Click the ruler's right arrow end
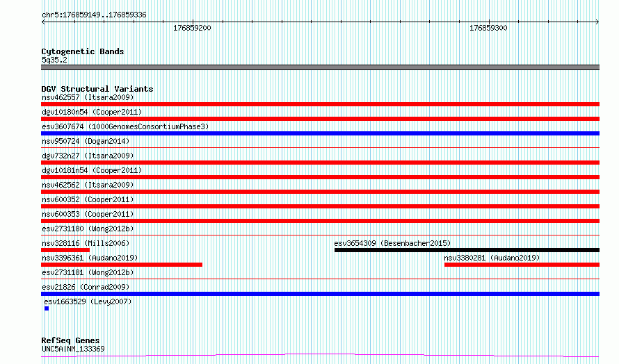Screen dimensions: 619x364 [597, 22]
